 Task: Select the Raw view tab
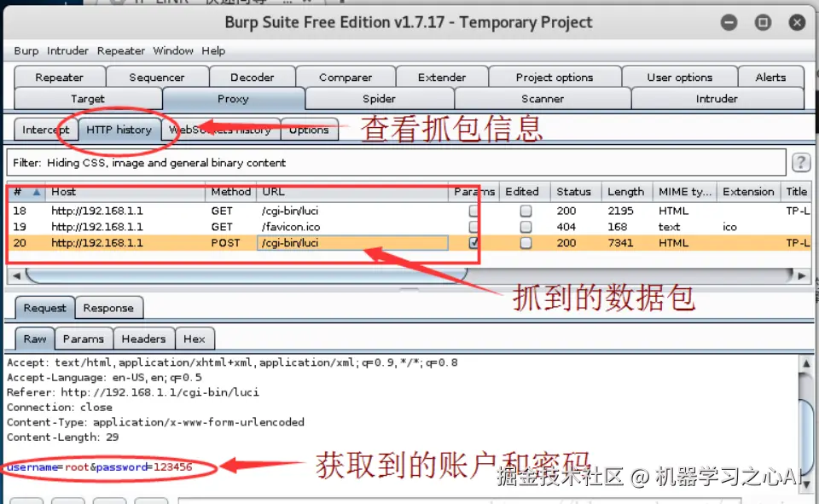tap(35, 339)
